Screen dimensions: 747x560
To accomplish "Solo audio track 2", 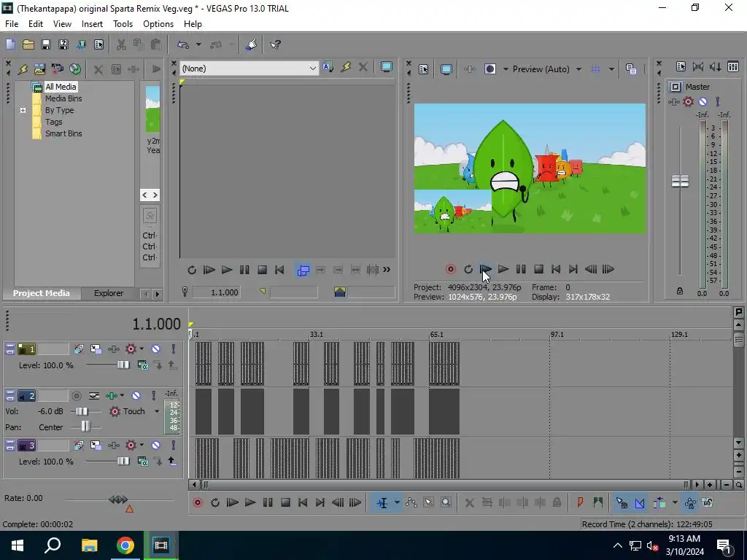I will 154,396.
